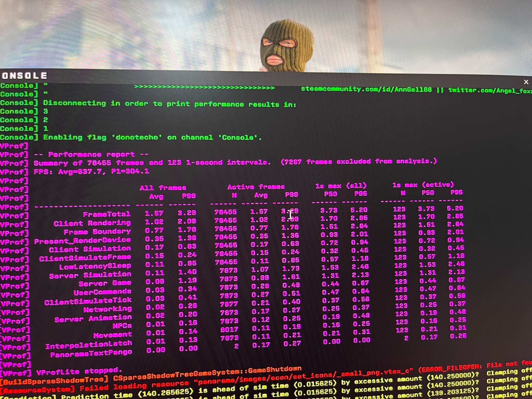Viewport: 532px width, 399px height.
Task: Click the Server Animation row label
Action: coord(93,318)
